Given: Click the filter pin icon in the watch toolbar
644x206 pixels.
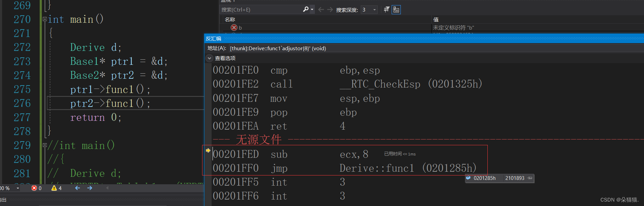Looking at the screenshot, I should point(387,10).
